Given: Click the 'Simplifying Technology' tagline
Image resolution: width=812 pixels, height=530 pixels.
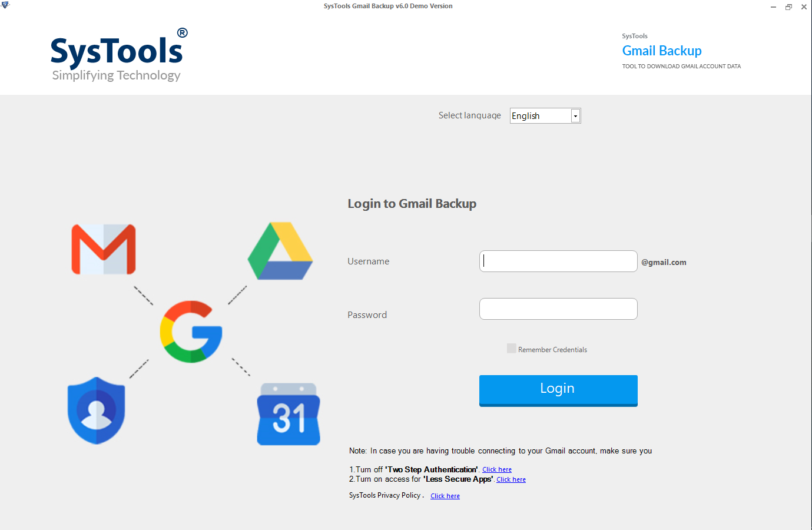Looking at the screenshot, I should point(116,75).
